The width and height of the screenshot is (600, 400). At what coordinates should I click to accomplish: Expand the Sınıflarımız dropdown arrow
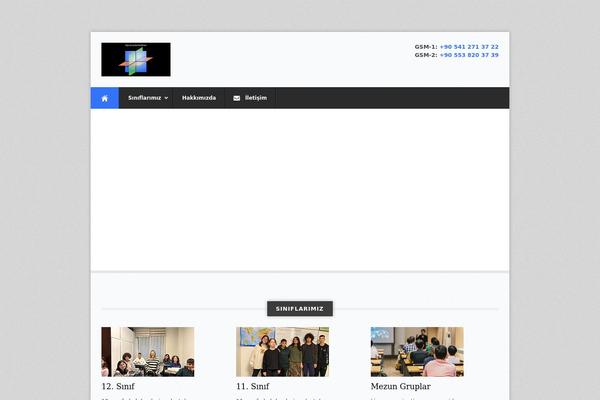[x=166, y=98]
